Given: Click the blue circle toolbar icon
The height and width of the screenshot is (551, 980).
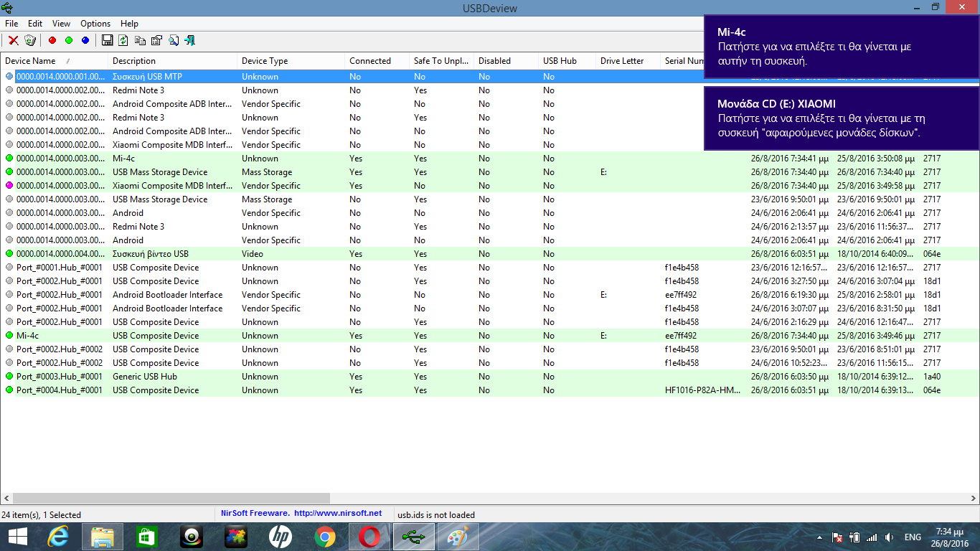Looking at the screenshot, I should [85, 40].
